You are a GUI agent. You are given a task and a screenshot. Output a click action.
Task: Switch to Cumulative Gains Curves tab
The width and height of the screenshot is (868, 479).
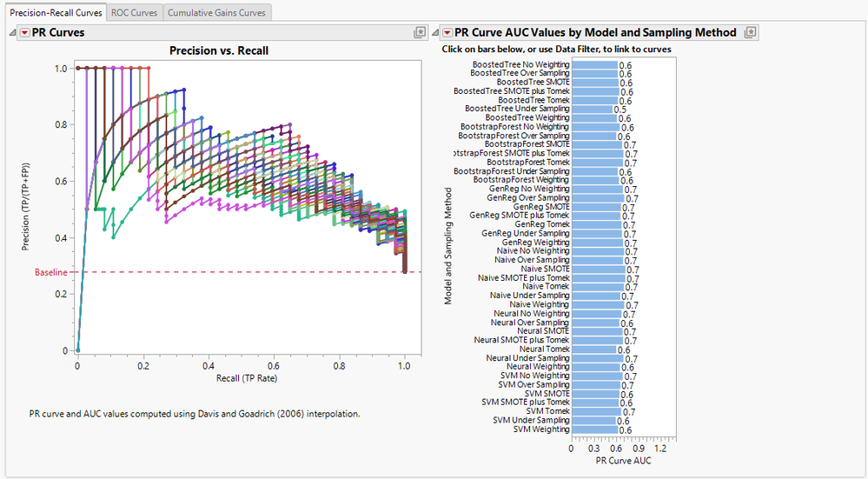[x=216, y=12]
